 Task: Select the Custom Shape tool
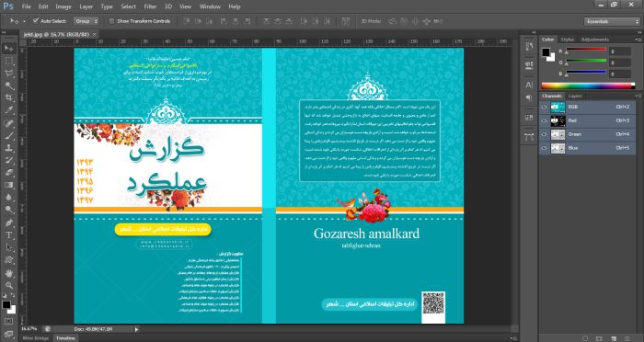9,260
